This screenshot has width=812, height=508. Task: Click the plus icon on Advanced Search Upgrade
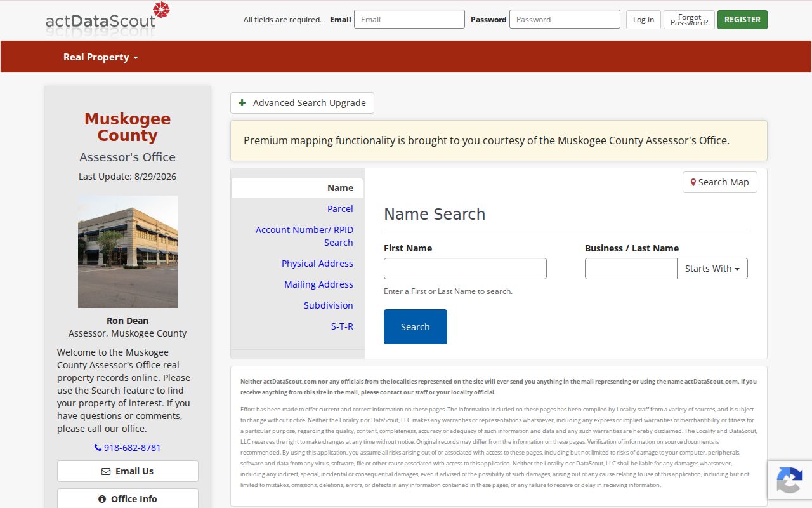[x=242, y=103]
